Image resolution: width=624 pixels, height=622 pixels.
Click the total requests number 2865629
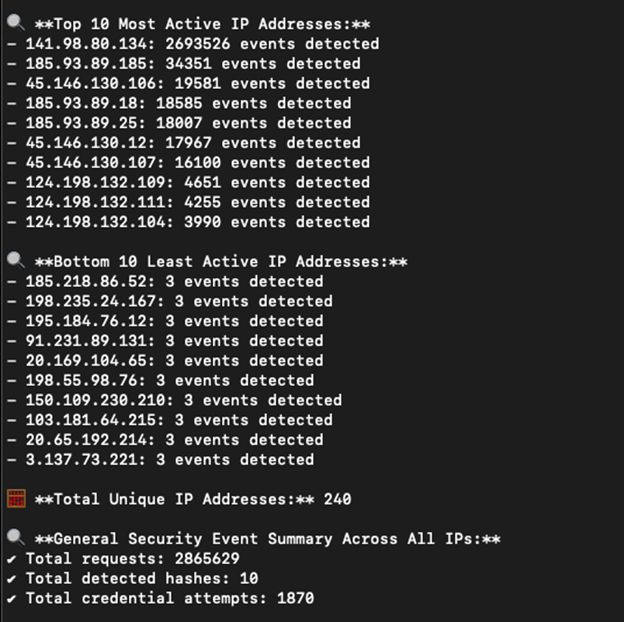[x=204, y=559]
